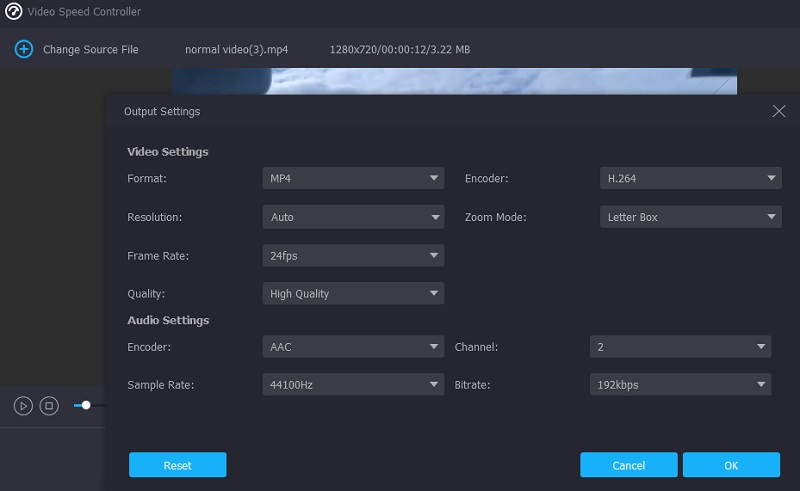Confirm settings with the OK button

731,465
